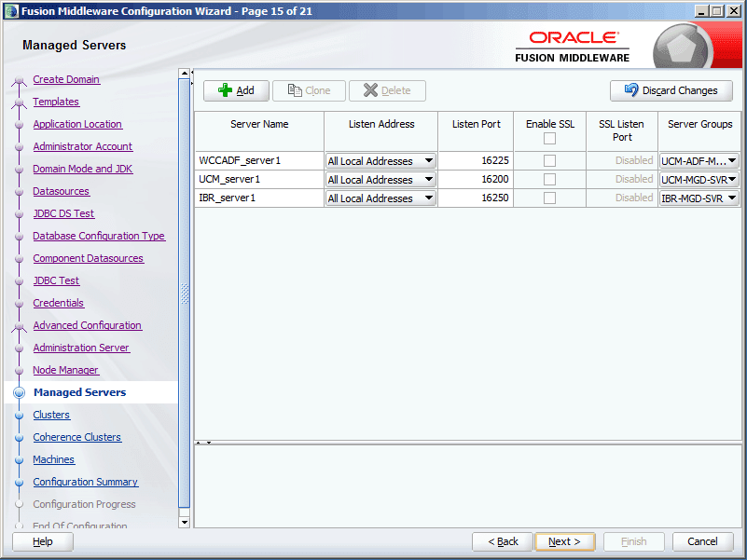Open Coherence Clusters step
The height and width of the screenshot is (560, 747).
77,438
